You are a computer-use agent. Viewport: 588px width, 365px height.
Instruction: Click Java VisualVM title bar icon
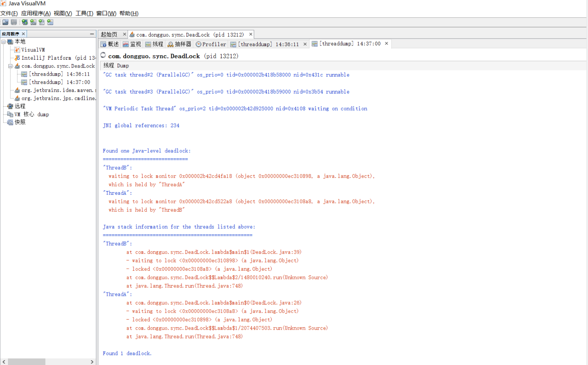tap(4, 4)
